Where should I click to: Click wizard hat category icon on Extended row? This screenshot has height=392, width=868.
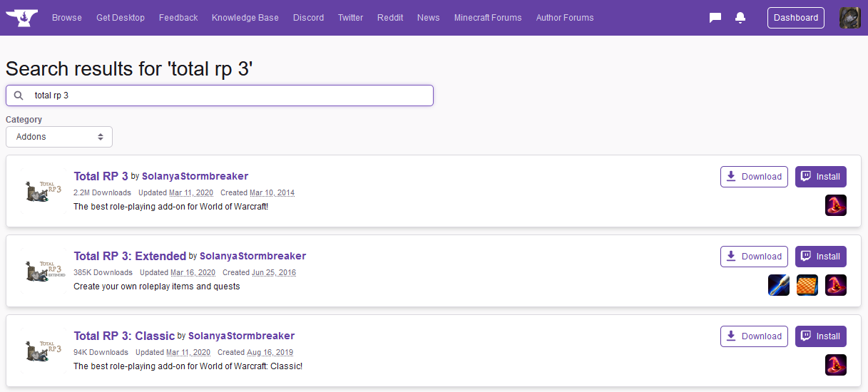[x=836, y=285]
